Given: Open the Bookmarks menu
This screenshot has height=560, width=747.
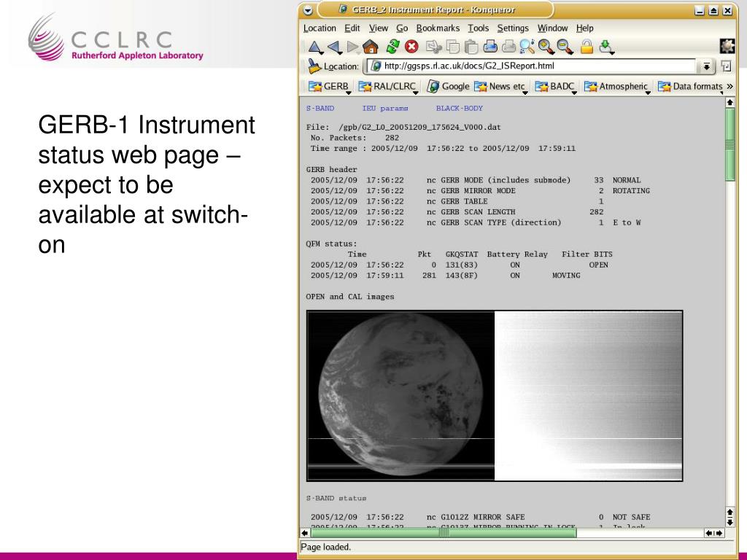Looking at the screenshot, I should [x=438, y=28].
